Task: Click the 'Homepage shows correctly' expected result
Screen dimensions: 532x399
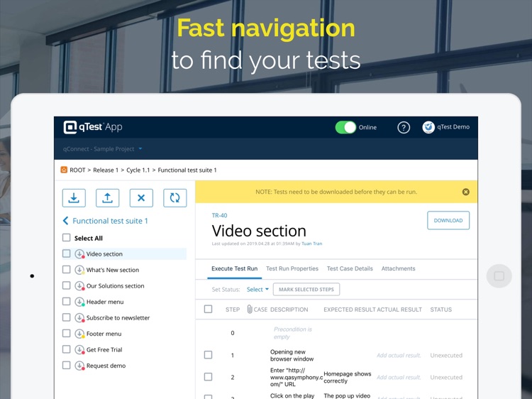Action: [x=347, y=377]
